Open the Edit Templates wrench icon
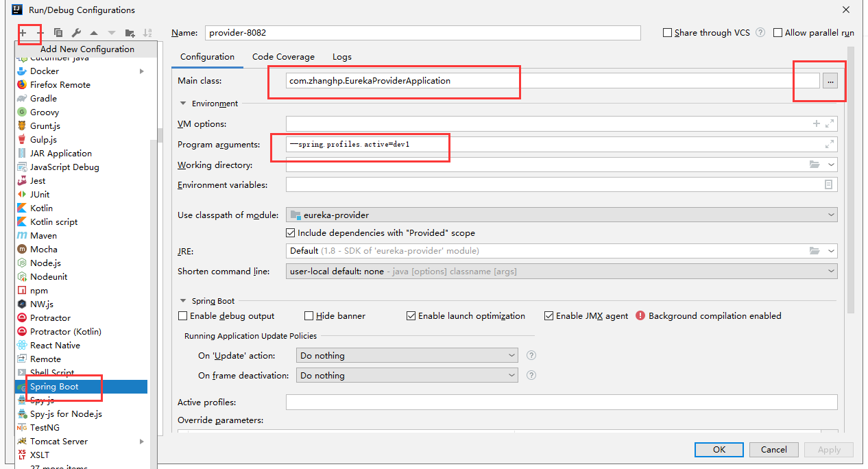 point(76,32)
